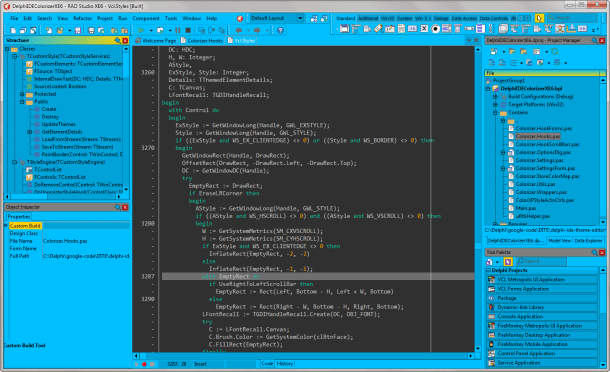Click the Step Over debugger icon
The width and height of the screenshot is (610, 372).
(x=211, y=30)
